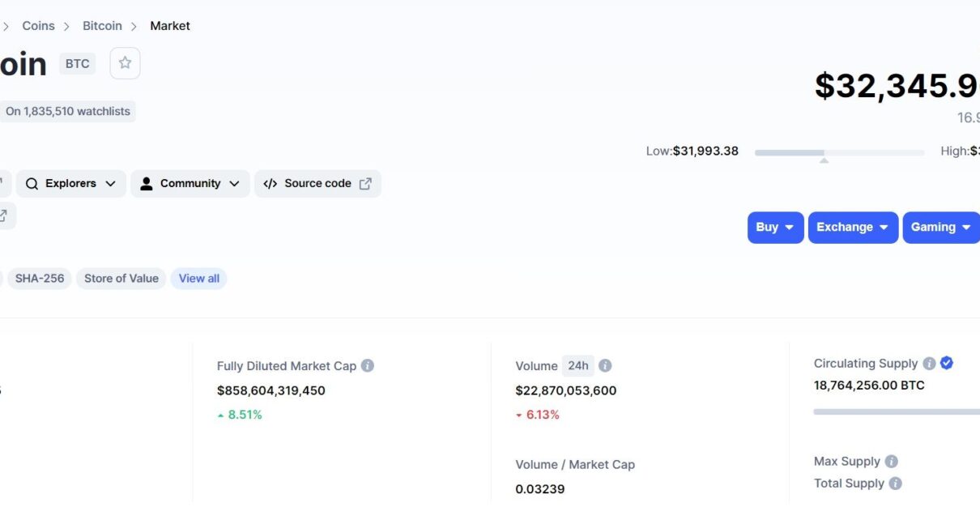This screenshot has height=520, width=980.
Task: Add Bitcoin to watchlist with star icon
Action: [x=125, y=63]
